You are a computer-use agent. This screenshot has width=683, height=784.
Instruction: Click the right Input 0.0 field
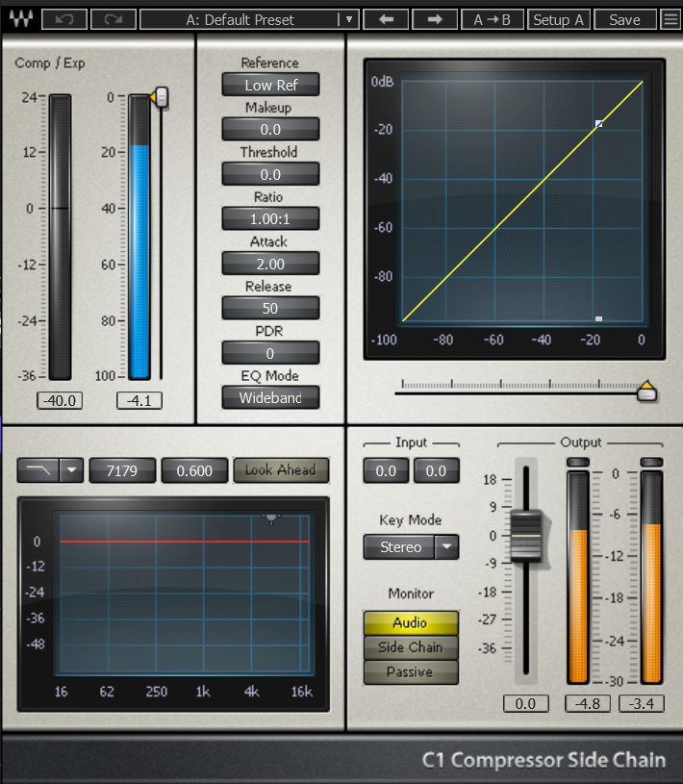(x=436, y=470)
